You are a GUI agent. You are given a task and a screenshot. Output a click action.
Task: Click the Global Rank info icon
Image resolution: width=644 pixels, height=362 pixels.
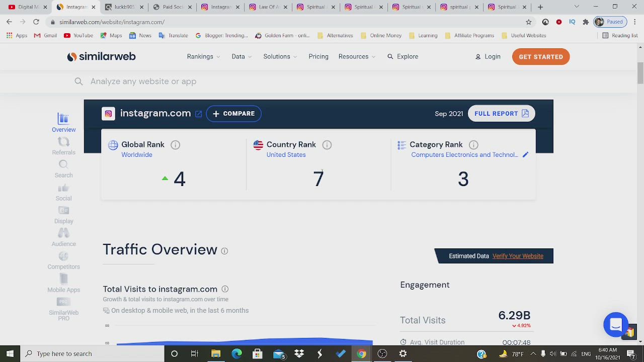175,145
